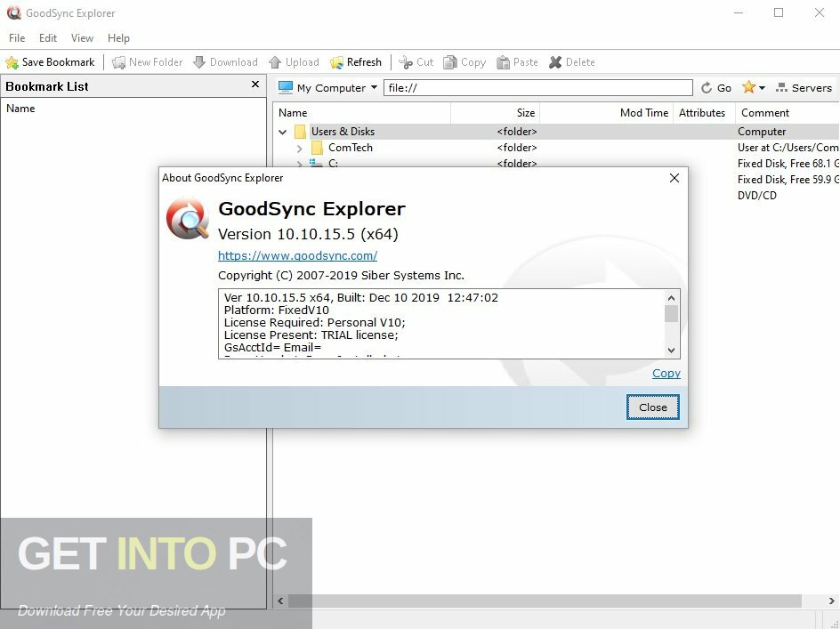Click the Copy toolbar icon
Screen dimensions: 840x629
pyautogui.click(x=450, y=62)
